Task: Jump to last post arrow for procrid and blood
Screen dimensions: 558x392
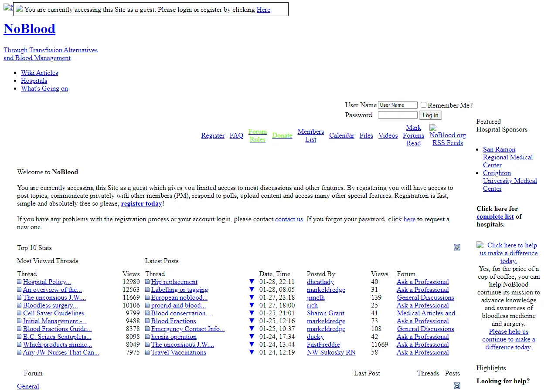Action: [252, 305]
